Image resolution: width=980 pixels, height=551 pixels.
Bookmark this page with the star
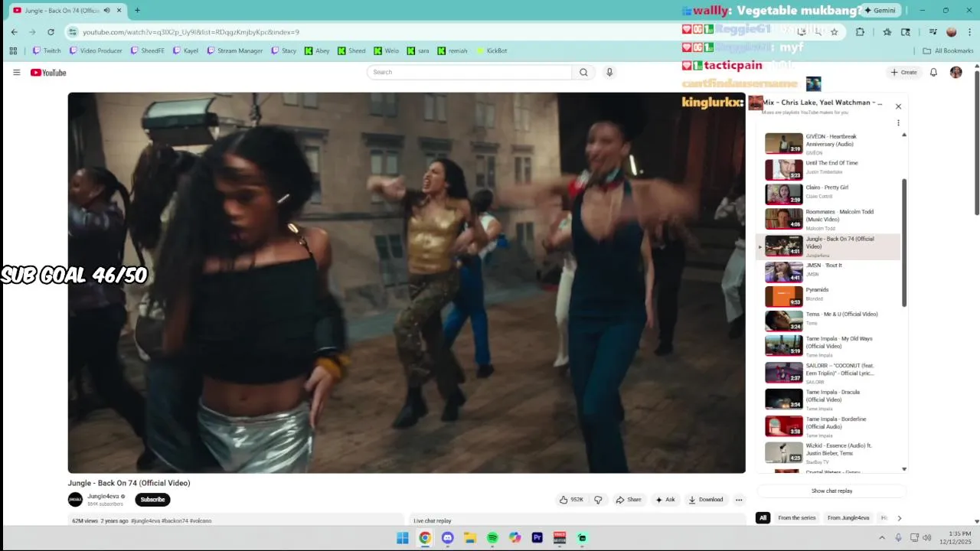[834, 32]
